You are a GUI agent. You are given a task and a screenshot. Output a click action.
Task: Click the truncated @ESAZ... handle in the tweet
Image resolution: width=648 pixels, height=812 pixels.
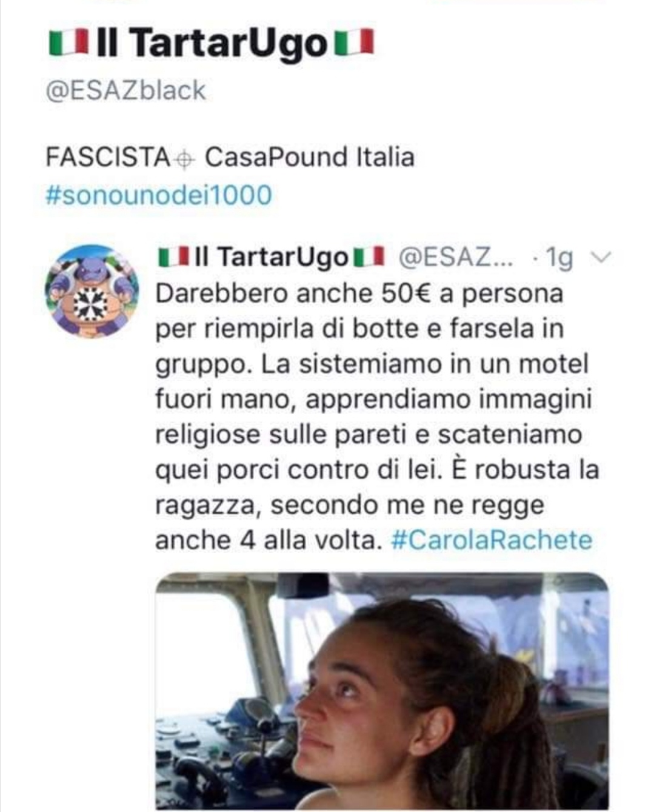click(x=455, y=258)
